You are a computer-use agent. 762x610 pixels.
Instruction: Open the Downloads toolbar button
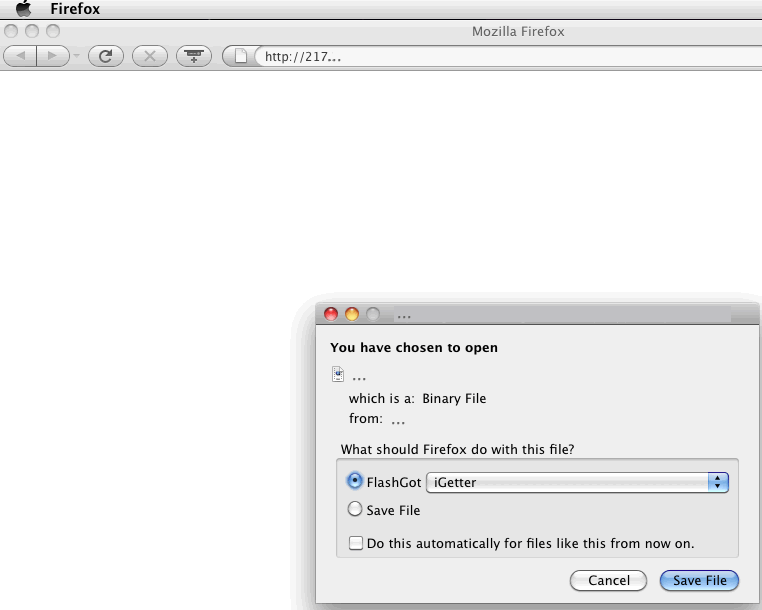click(194, 56)
